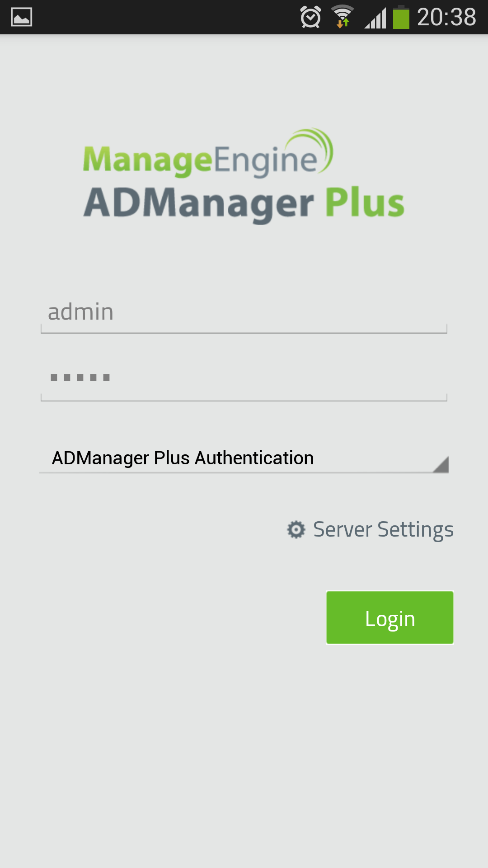This screenshot has height=868, width=488.
Task: Tap the 20:38 clock in status bar
Action: tap(446, 17)
